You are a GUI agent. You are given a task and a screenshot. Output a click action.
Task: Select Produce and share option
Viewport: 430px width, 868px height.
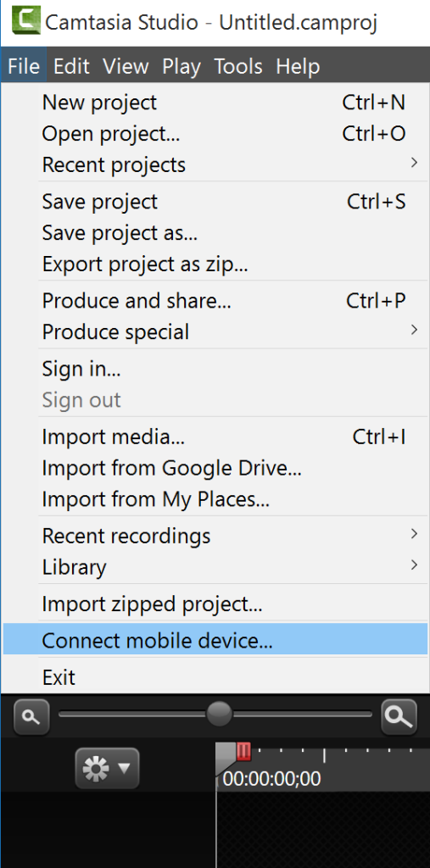[215, 301]
